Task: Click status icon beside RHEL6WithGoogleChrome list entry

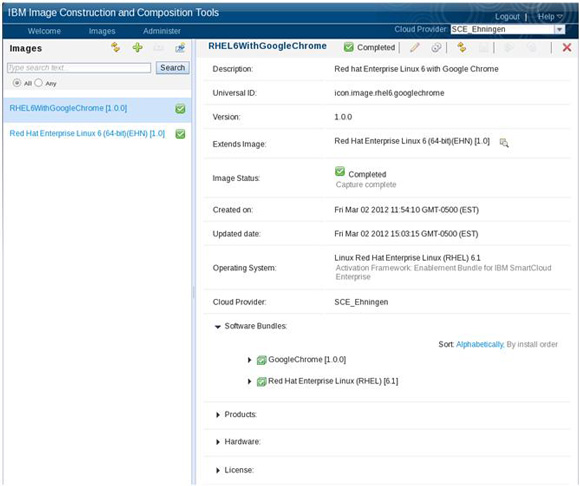Action: coord(180,109)
